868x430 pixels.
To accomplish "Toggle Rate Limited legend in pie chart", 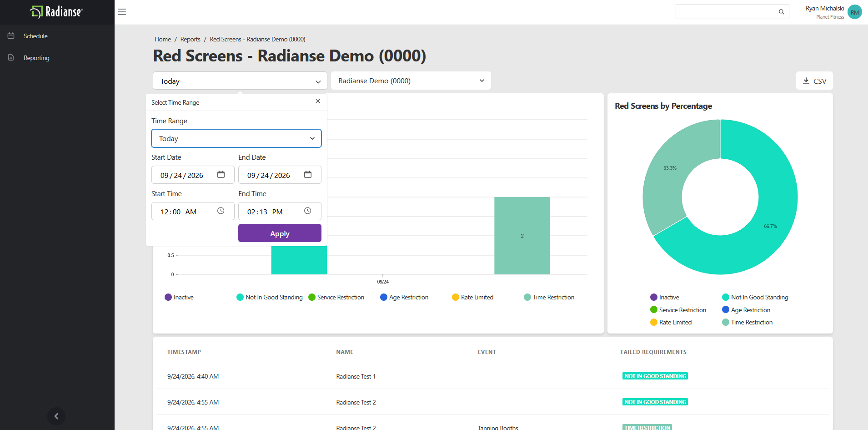I will pos(671,322).
